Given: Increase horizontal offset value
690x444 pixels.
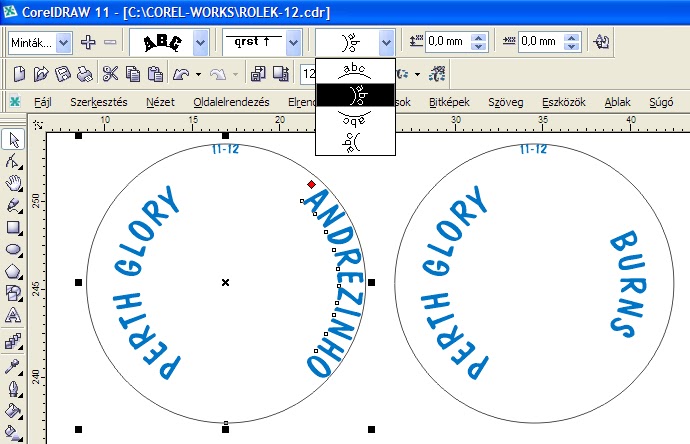Looking at the screenshot, I should tap(571, 38).
